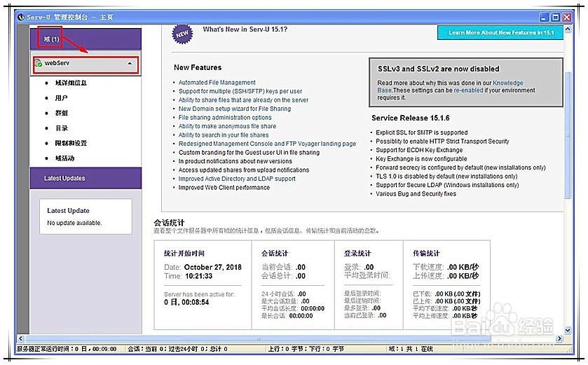Open New Domain setup wizard for File Sharing link
The image size is (588, 365).
(x=234, y=109)
